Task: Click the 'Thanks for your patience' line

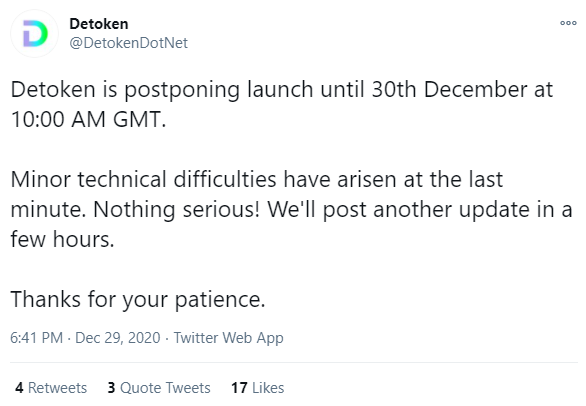Action: 138,299
